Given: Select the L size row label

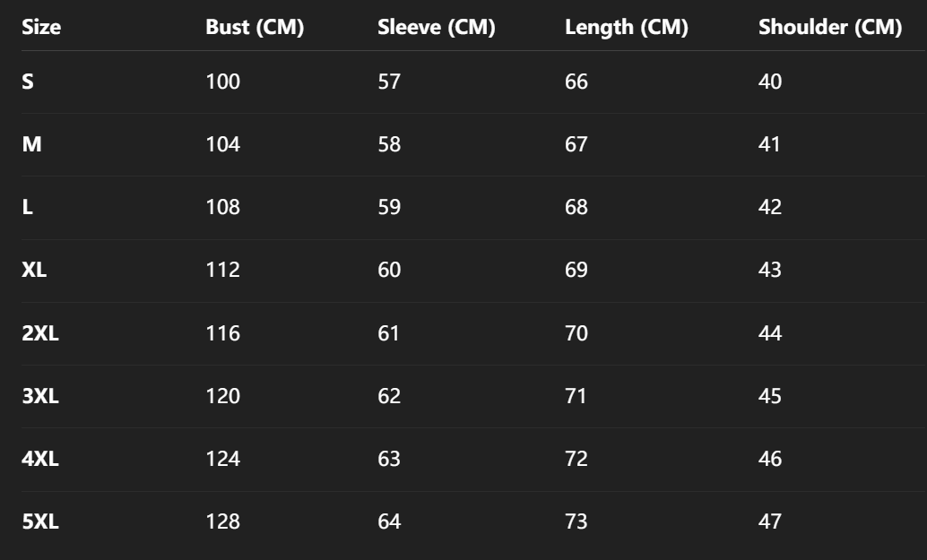Looking at the screenshot, I should pos(27,207).
